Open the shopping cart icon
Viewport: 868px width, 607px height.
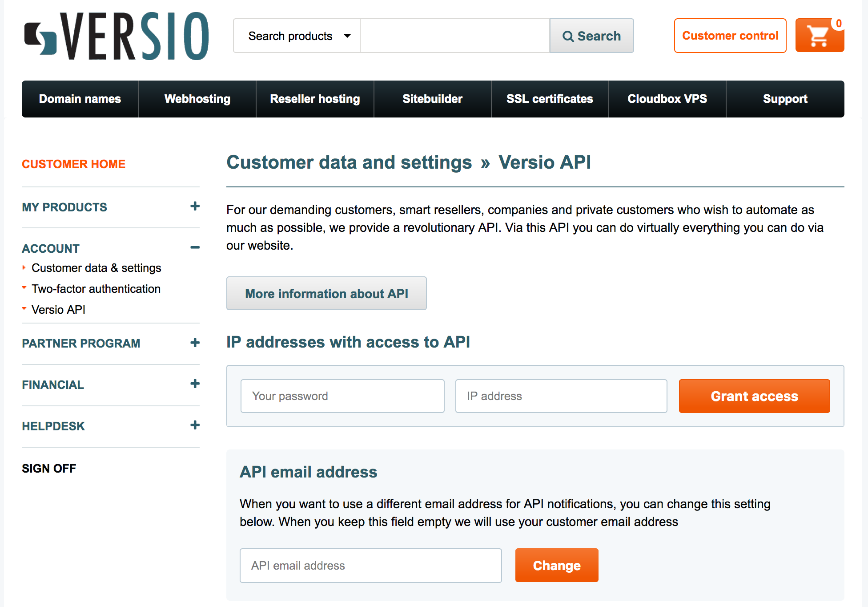pos(820,36)
